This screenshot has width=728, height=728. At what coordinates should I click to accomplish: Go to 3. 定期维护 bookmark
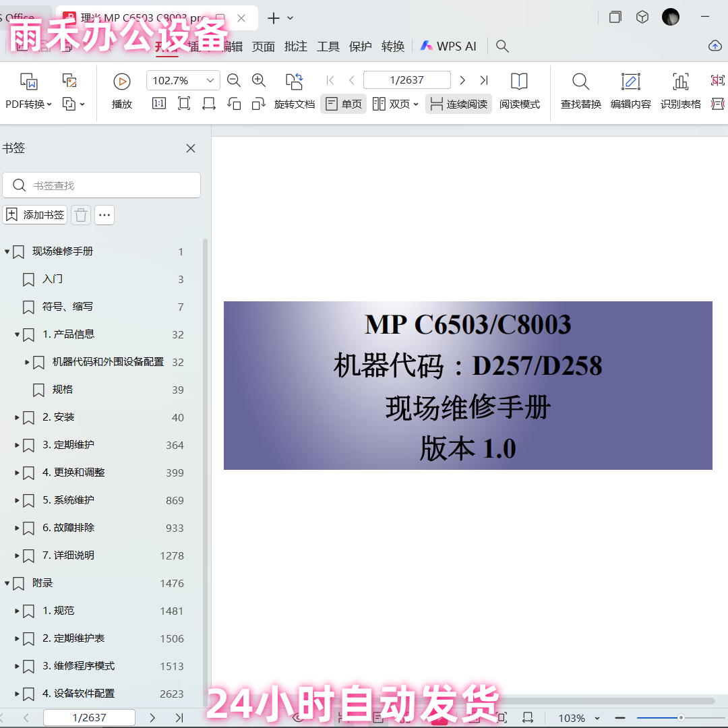click(x=68, y=445)
